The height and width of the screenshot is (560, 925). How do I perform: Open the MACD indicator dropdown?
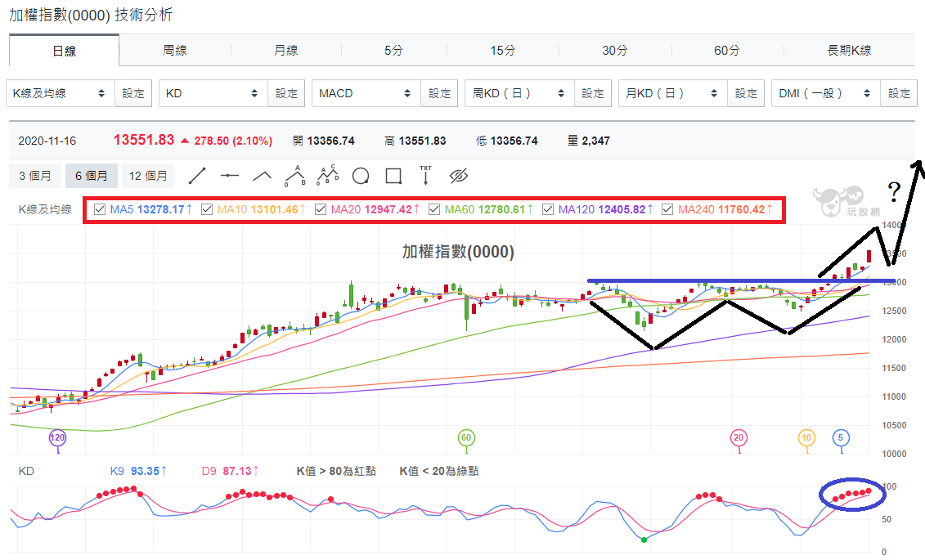(x=366, y=93)
